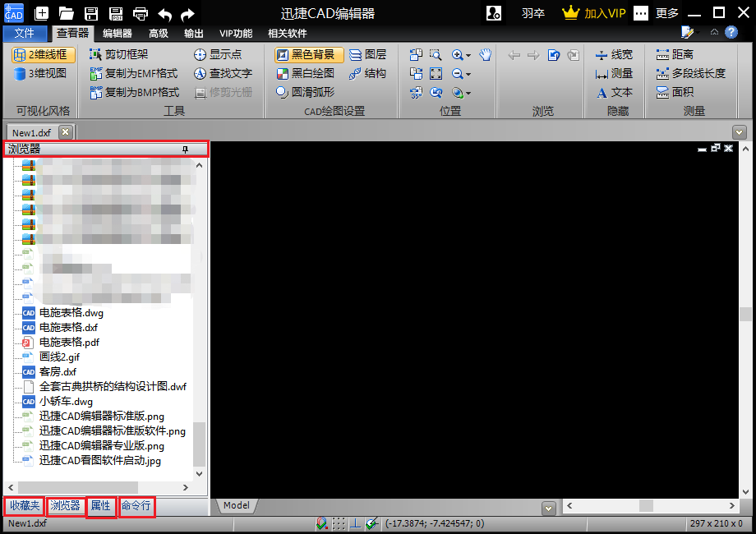
Task: Click the 剪切框架 button
Action: (119, 54)
